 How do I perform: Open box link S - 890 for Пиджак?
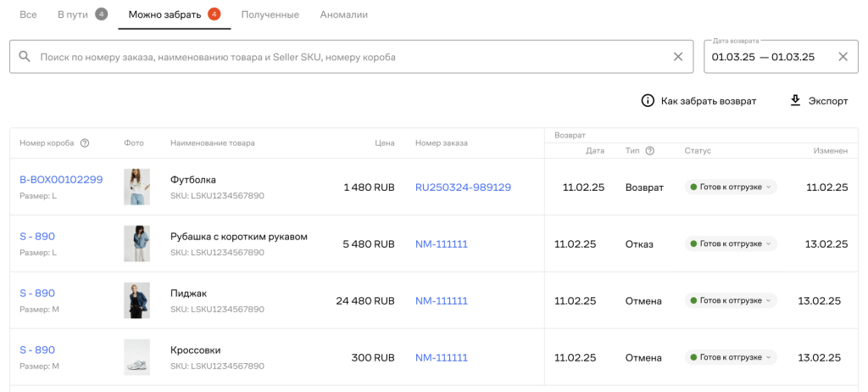pyautogui.click(x=37, y=293)
